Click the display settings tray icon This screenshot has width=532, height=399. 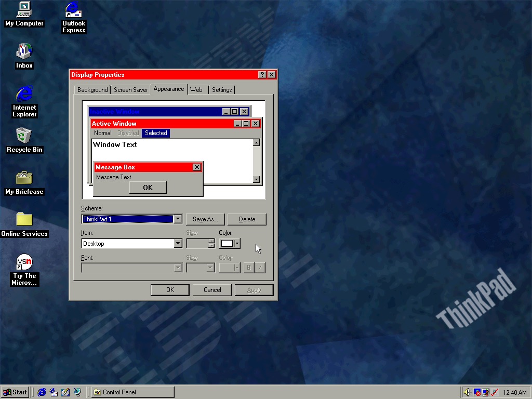pyautogui.click(x=485, y=392)
